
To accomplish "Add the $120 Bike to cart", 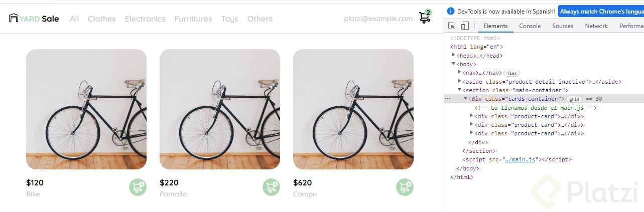I will [138, 187].
